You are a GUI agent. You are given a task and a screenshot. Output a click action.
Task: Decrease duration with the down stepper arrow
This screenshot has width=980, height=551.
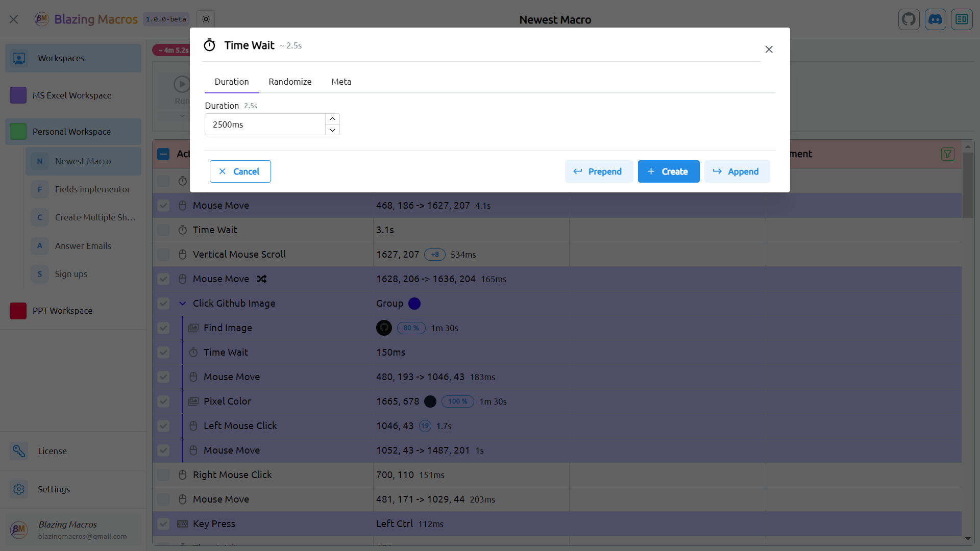(x=332, y=130)
